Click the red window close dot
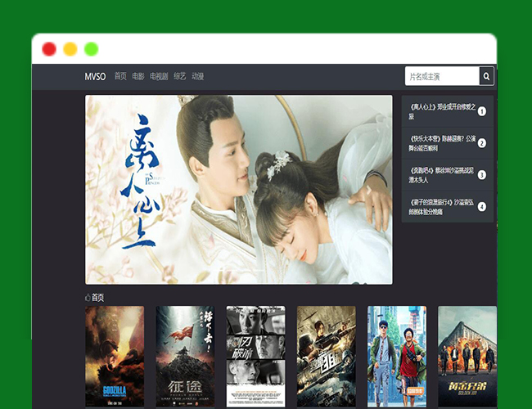Screen dimensions: 532x409 [49, 49]
